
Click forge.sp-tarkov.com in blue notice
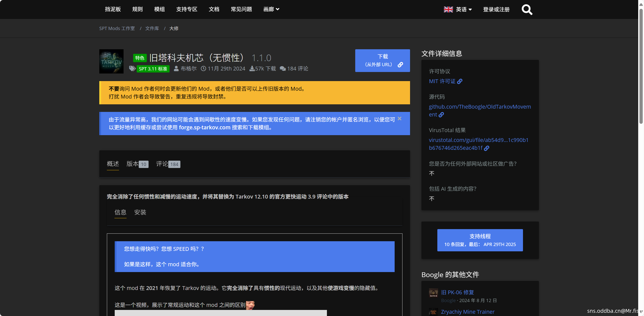pyautogui.click(x=205, y=128)
